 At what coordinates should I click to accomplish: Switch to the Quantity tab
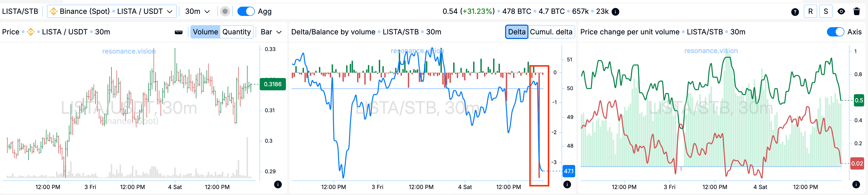236,32
